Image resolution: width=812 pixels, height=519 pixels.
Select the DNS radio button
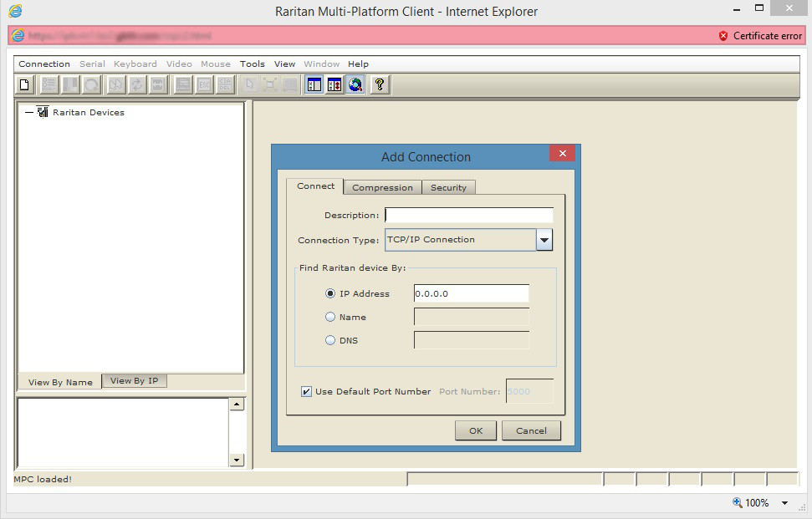point(329,340)
